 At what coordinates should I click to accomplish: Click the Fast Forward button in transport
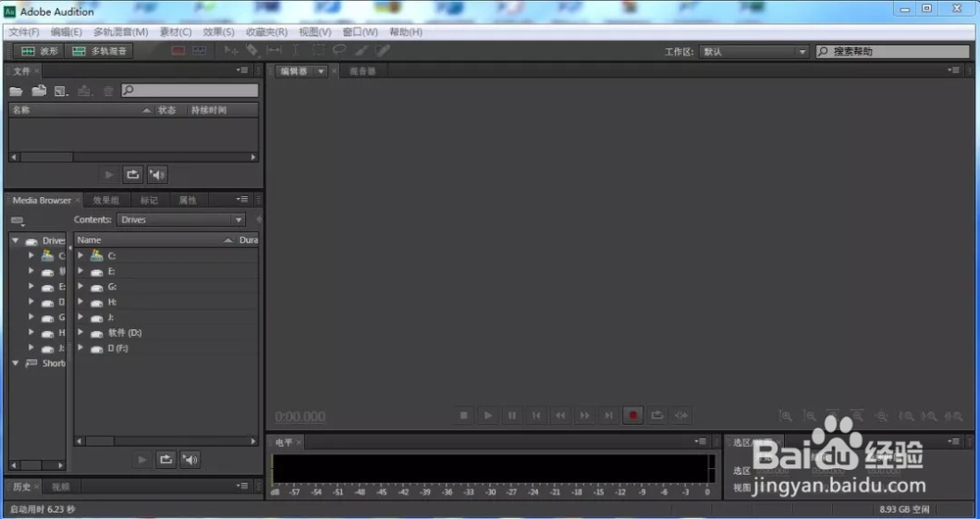point(584,415)
